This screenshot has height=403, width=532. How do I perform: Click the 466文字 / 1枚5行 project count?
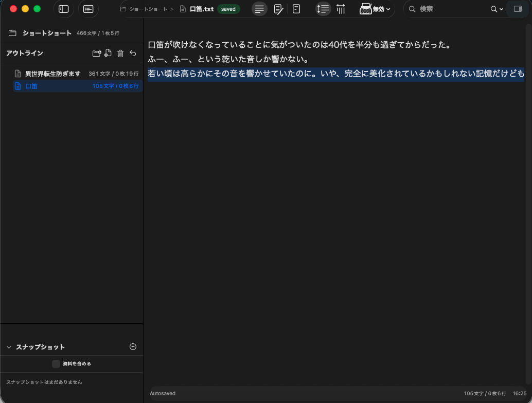98,33
